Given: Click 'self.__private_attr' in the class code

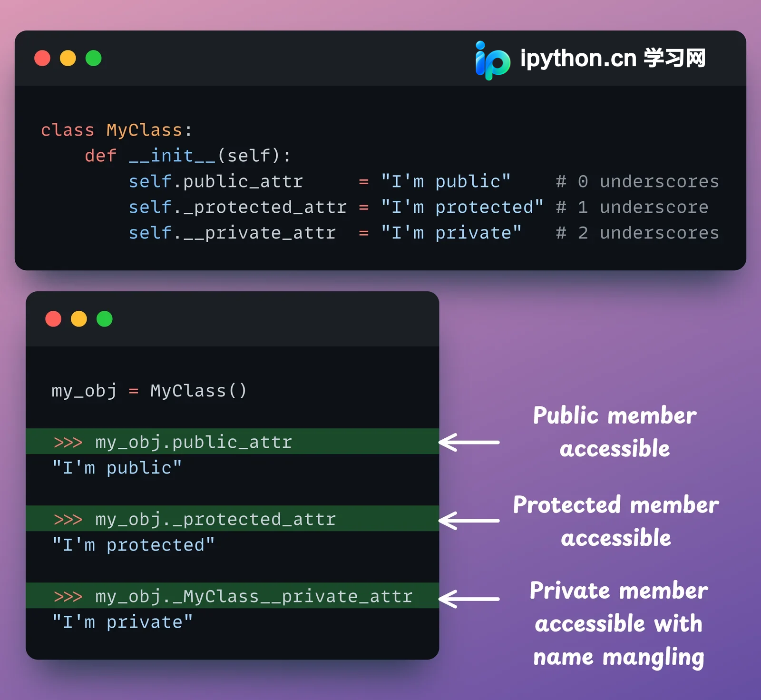Looking at the screenshot, I should [232, 233].
